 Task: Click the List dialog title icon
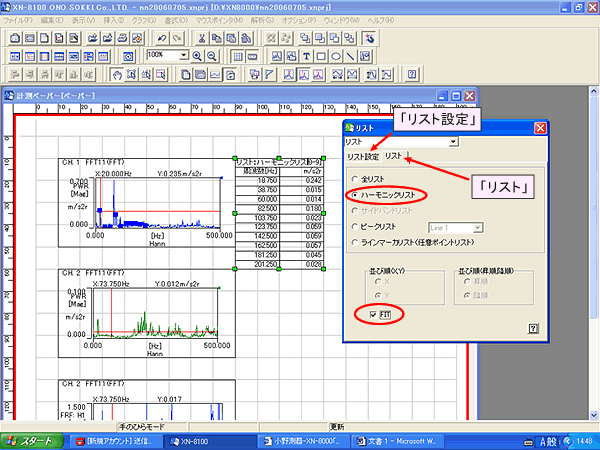[x=349, y=128]
